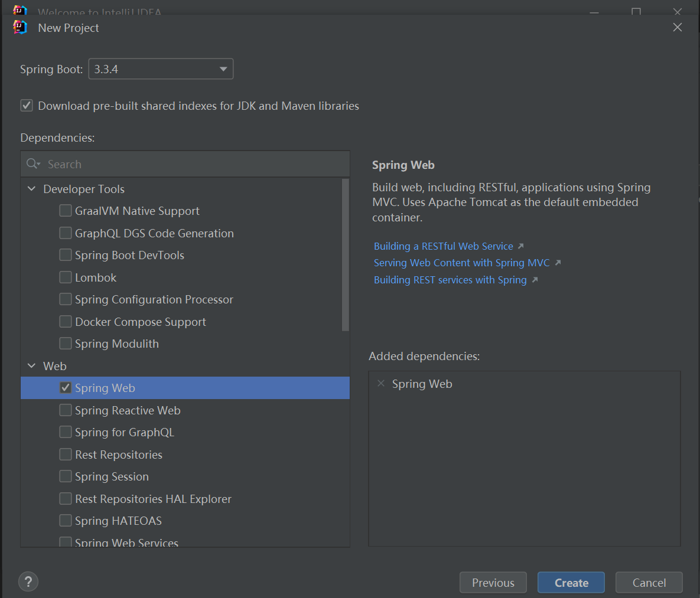The image size is (700, 598).
Task: Check the Lombok dependency
Action: pos(65,277)
